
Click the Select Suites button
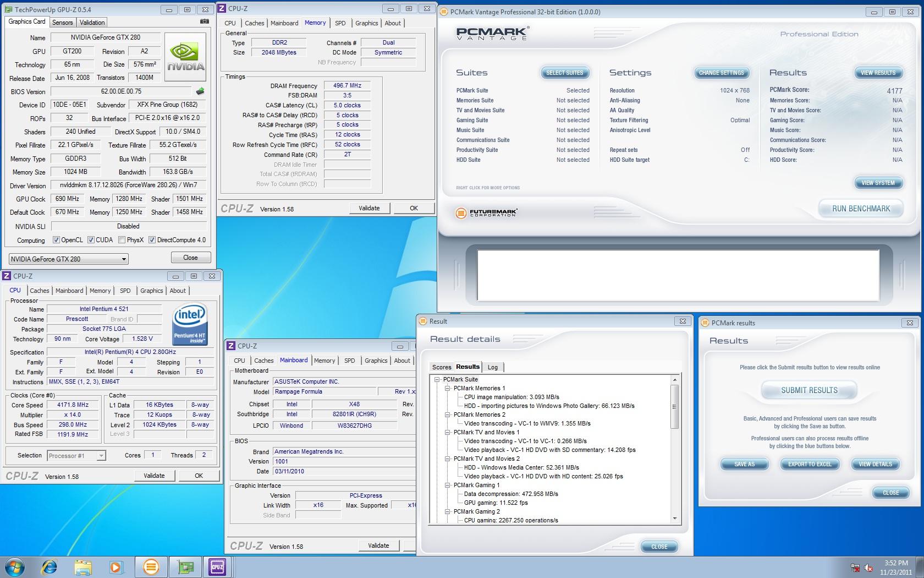tap(564, 73)
